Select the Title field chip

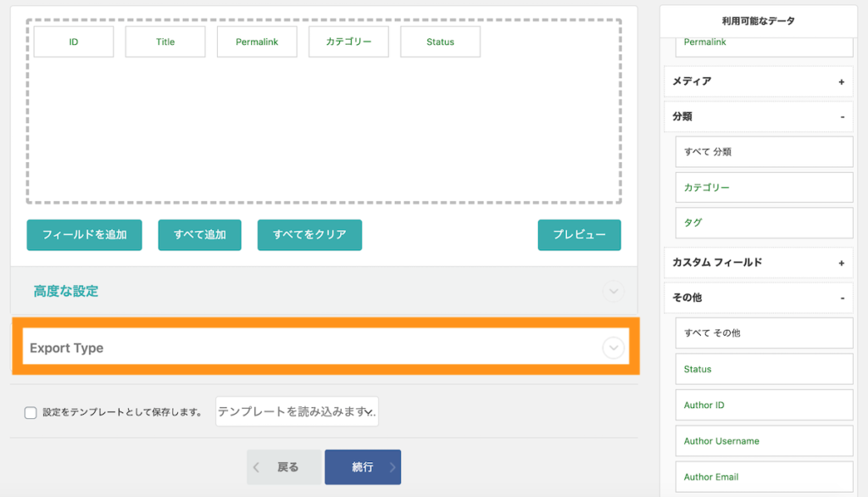pyautogui.click(x=164, y=41)
